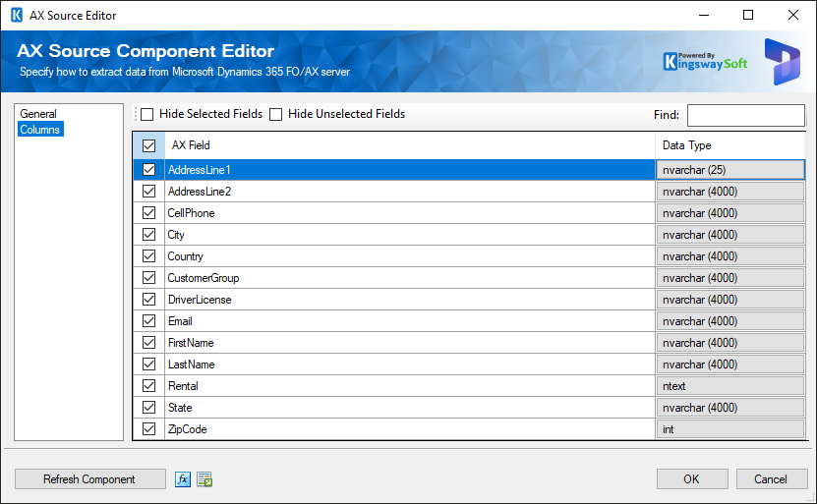Screen dimensions: 817x504
Task: Select the LastName field name
Action: pyautogui.click(x=192, y=364)
